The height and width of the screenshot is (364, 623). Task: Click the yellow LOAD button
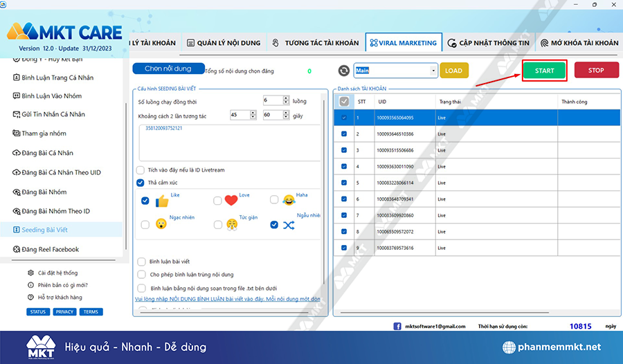453,71
